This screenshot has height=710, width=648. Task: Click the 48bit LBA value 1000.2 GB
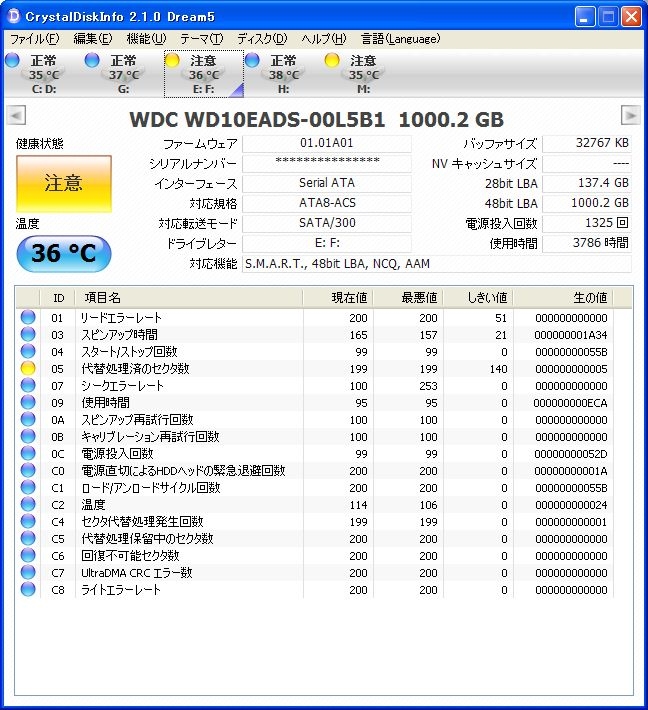tap(587, 203)
